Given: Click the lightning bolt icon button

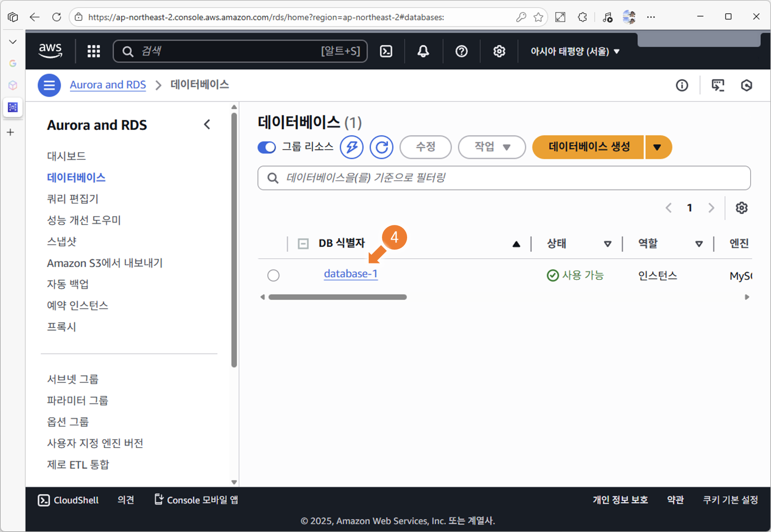Looking at the screenshot, I should (x=352, y=147).
